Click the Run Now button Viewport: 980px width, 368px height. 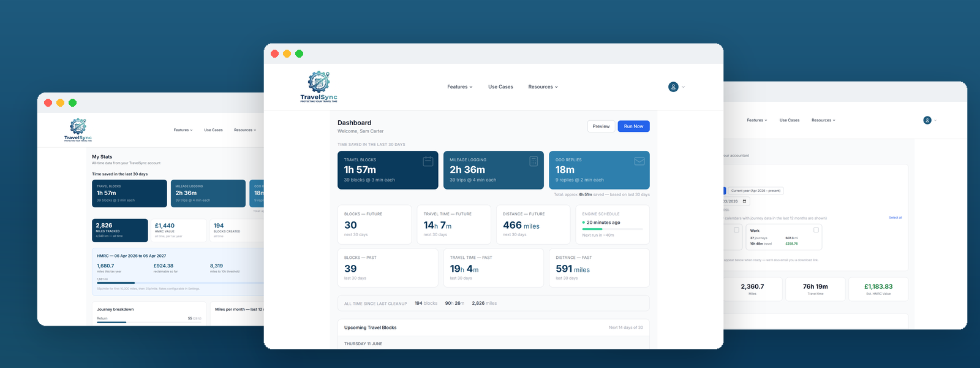click(x=633, y=126)
